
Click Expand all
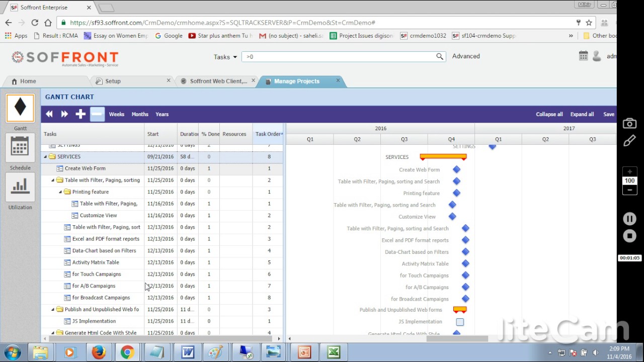582,114
